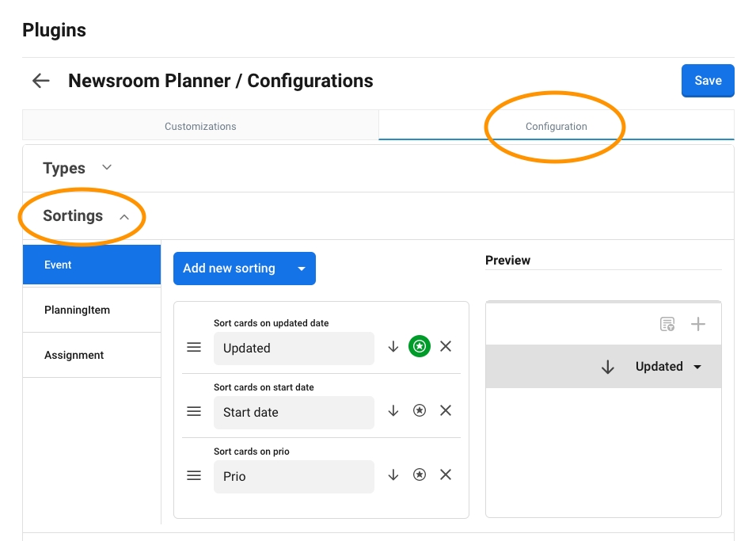Delete the Start date sorting

pos(446,411)
